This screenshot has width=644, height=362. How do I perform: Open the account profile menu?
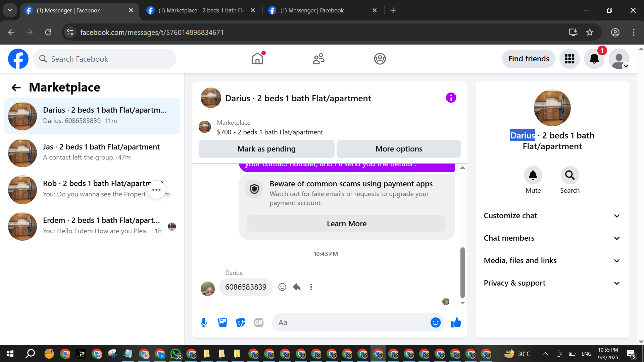(619, 59)
